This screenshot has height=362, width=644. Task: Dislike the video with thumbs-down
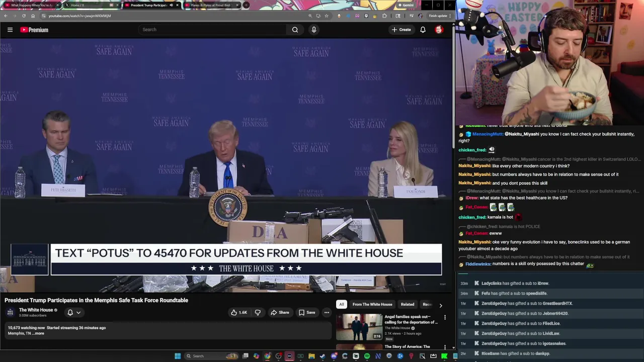[258, 312]
